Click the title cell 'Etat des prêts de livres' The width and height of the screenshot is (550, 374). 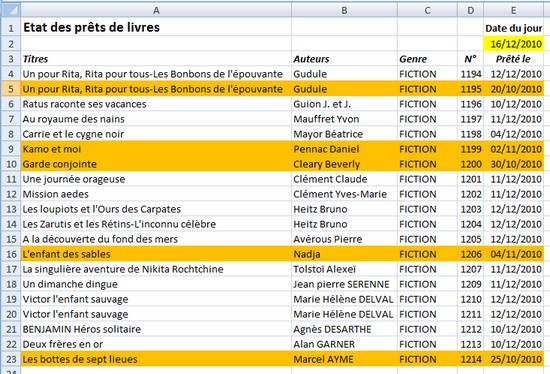click(x=156, y=27)
